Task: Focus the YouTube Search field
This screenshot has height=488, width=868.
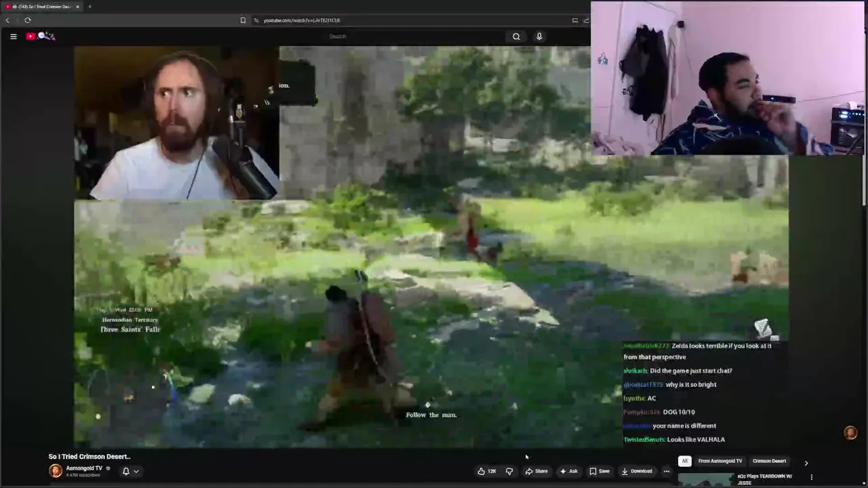Action: click(414, 37)
